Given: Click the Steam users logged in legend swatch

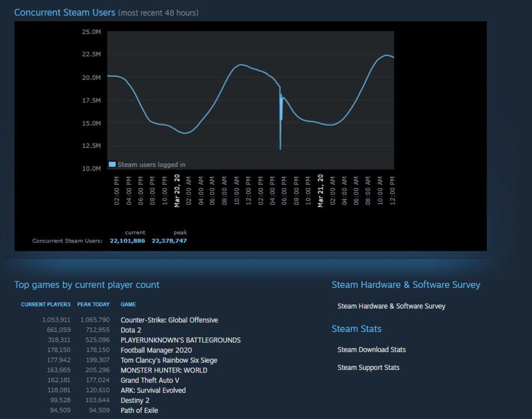Looking at the screenshot, I should 112,164.
